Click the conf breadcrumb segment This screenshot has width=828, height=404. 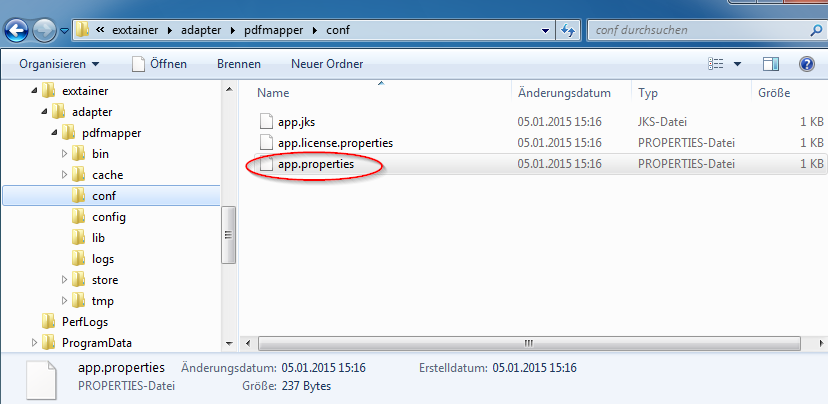point(337,30)
